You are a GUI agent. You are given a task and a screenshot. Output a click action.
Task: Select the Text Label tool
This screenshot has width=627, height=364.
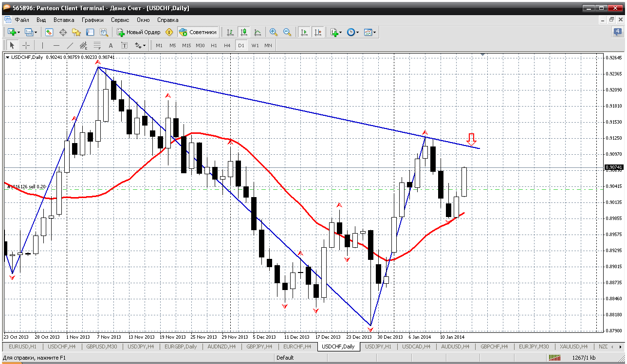point(125,45)
